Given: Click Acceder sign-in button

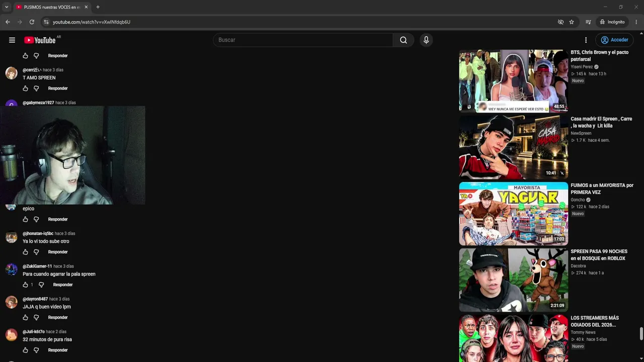Looking at the screenshot, I should tap(614, 40).
